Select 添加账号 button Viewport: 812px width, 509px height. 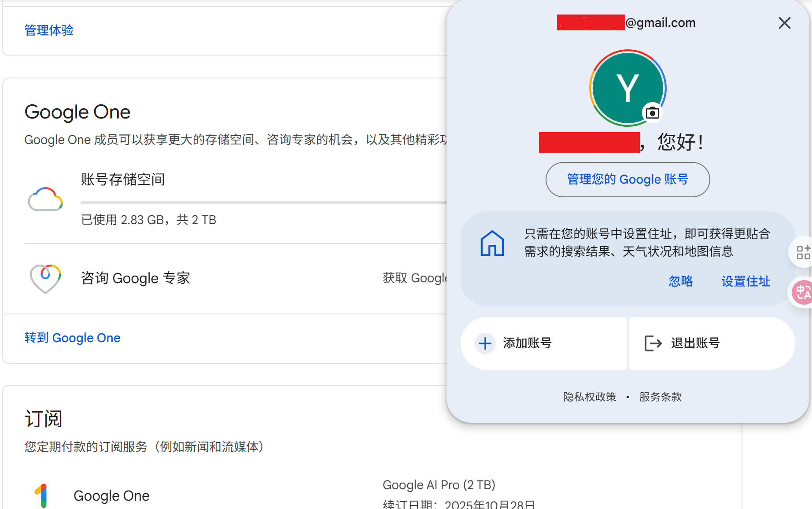[544, 343]
